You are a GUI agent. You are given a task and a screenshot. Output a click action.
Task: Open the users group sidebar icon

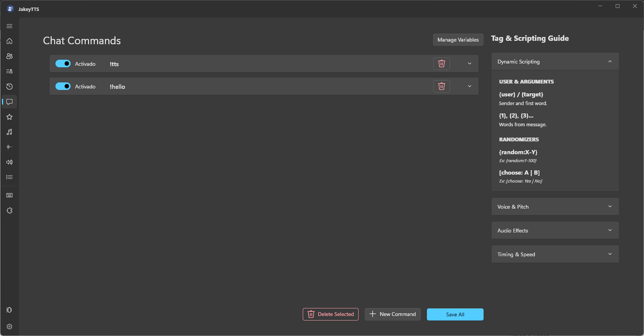(x=9, y=56)
